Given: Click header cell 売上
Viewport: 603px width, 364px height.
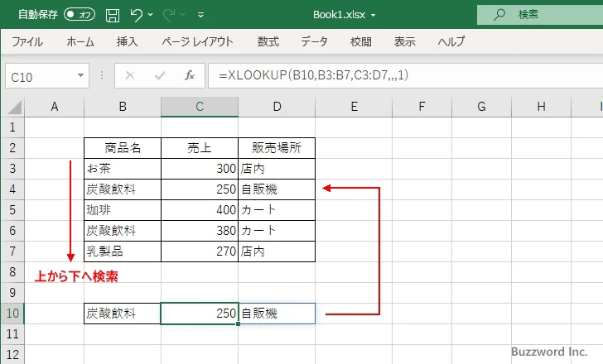Looking at the screenshot, I should coord(200,148).
